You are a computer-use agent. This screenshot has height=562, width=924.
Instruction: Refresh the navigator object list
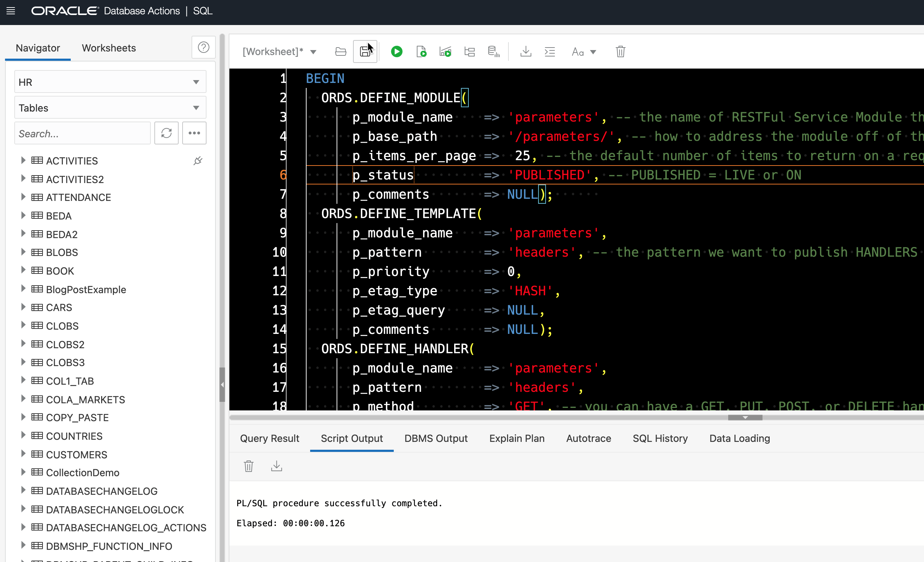click(x=167, y=133)
